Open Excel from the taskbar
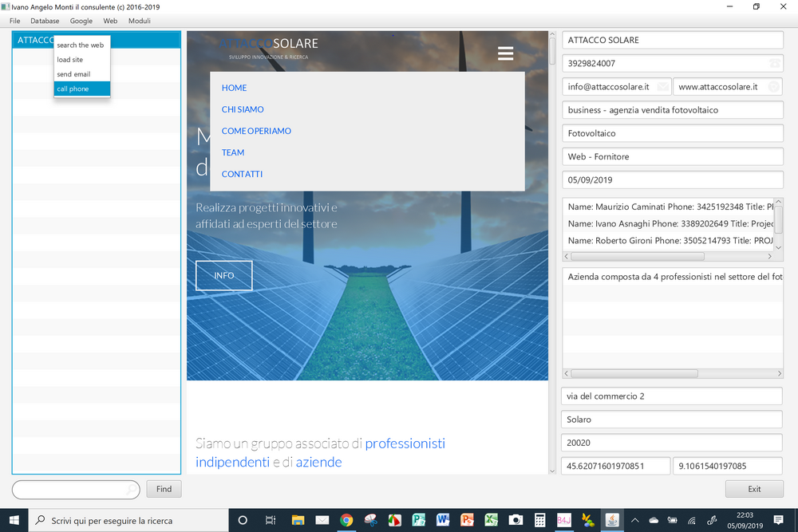The height and width of the screenshot is (532, 798). tap(491, 520)
